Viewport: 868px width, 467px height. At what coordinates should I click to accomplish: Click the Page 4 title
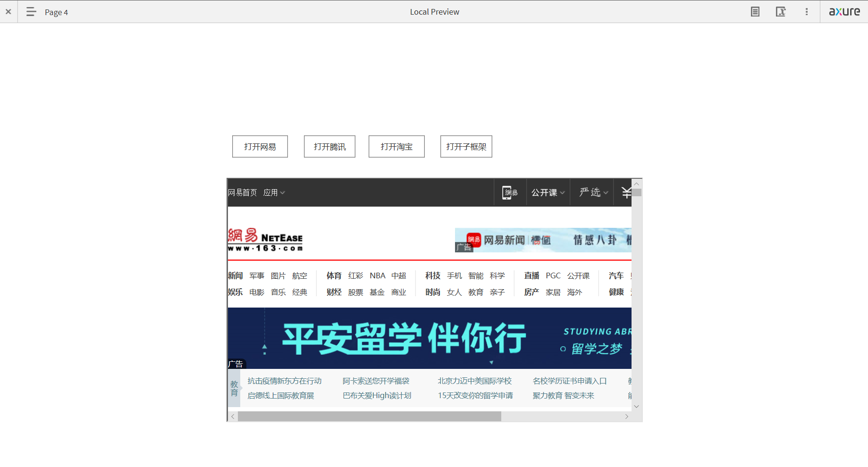click(56, 12)
